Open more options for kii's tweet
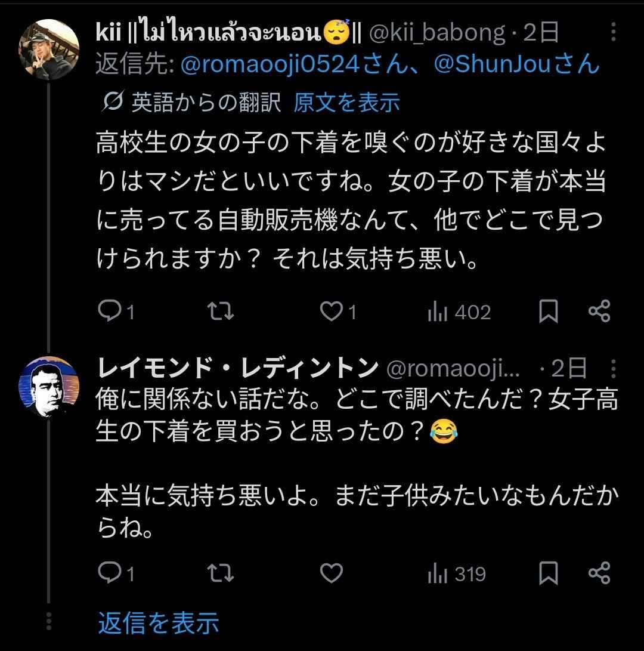 coord(614,33)
